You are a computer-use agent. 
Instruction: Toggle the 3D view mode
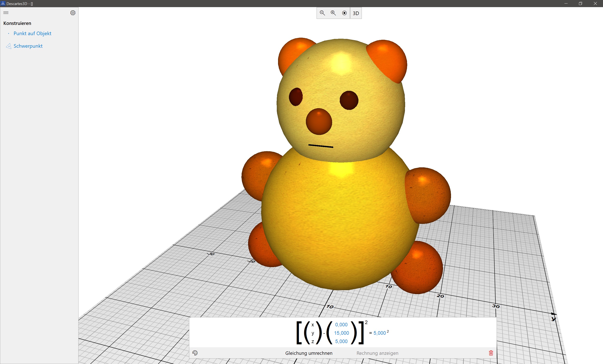[356, 13]
